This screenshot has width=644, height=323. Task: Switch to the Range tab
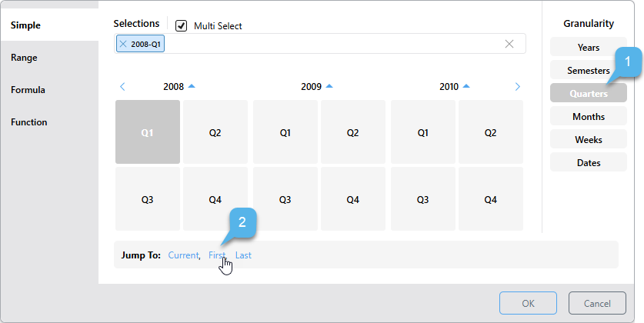[24, 58]
